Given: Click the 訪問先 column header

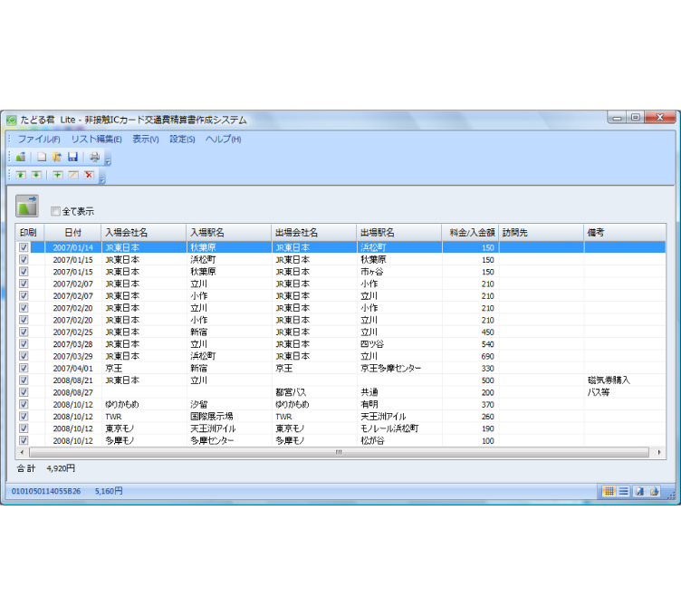Looking at the screenshot, I should pos(542,233).
